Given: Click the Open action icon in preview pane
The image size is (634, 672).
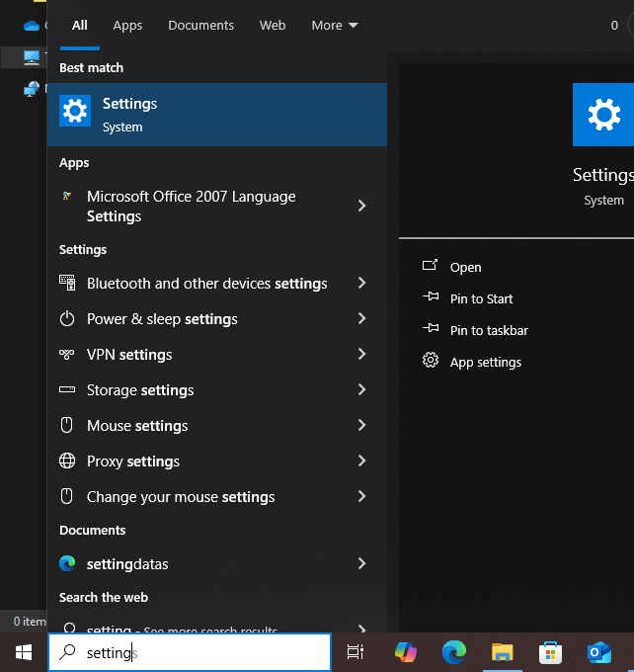Looking at the screenshot, I should (x=431, y=265).
